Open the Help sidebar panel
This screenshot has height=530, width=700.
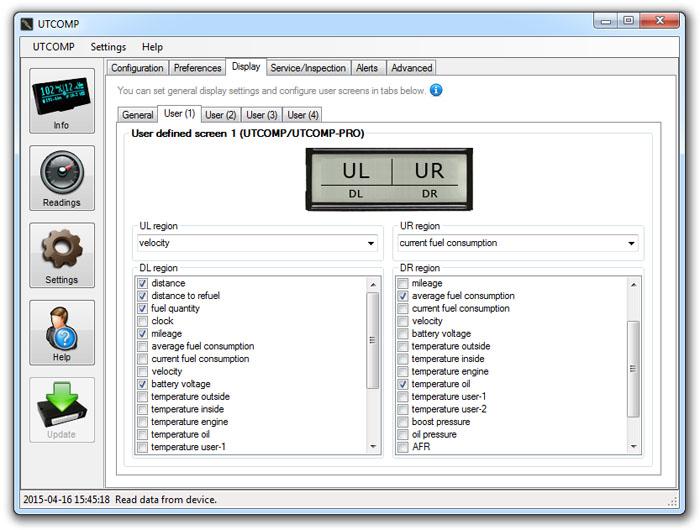coord(62,333)
